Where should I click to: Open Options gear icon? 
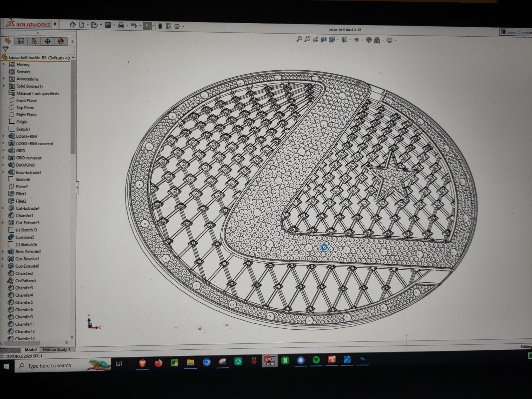(x=177, y=26)
